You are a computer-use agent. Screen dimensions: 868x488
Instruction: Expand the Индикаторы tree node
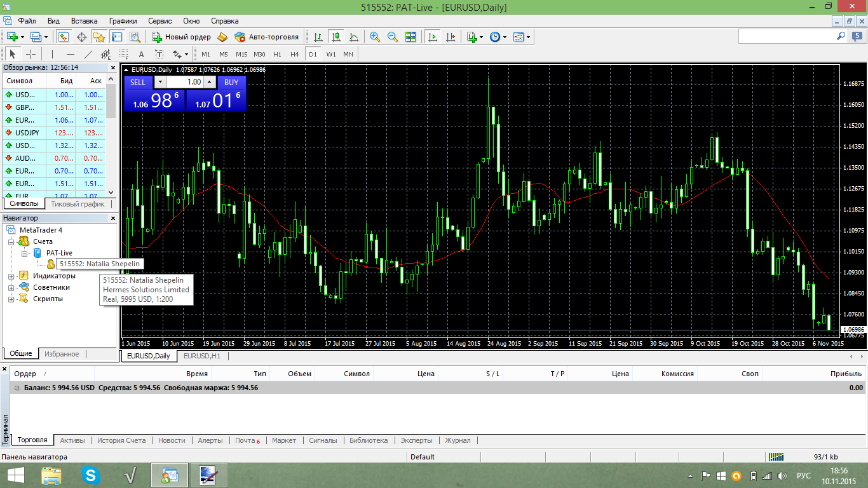[11, 276]
